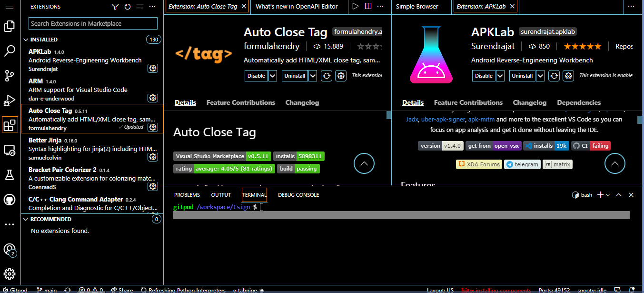Open the Disable dropdown for APKLab
Screen dimensions: 644x293
[500, 76]
